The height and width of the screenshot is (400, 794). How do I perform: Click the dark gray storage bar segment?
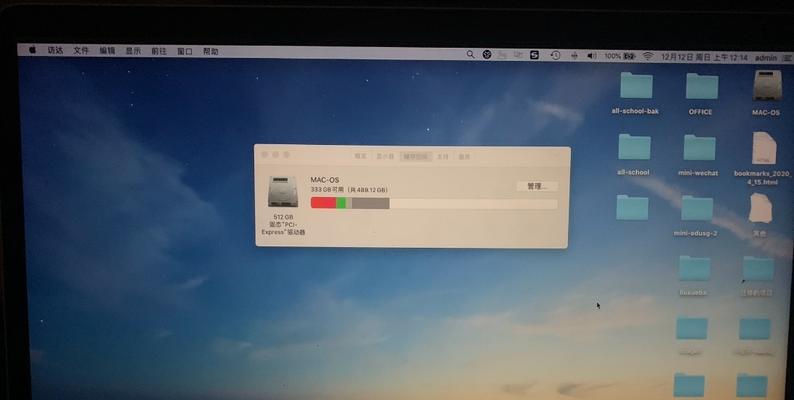coord(371,204)
